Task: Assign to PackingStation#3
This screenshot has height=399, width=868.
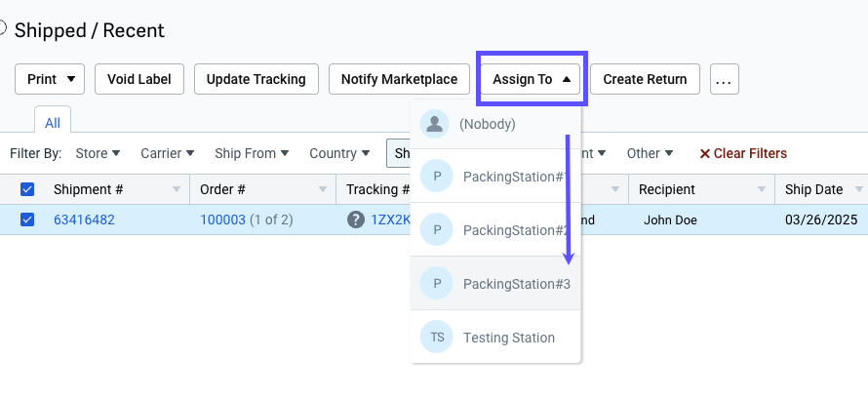Action: (x=495, y=283)
